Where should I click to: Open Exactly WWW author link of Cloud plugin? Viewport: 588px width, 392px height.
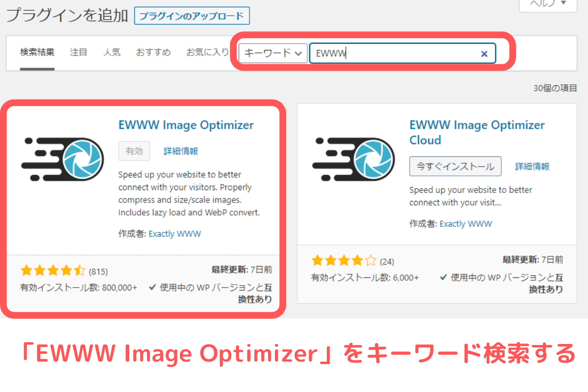[466, 224]
